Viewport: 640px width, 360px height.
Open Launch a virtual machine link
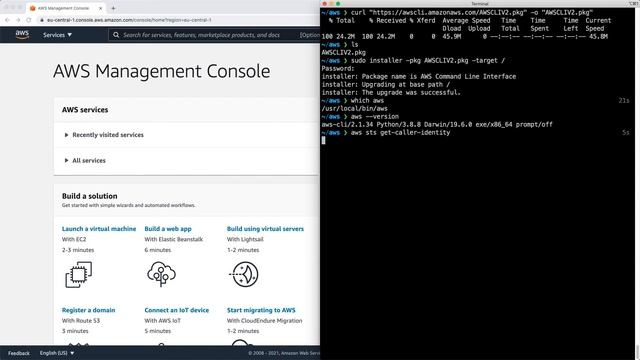pos(99,229)
